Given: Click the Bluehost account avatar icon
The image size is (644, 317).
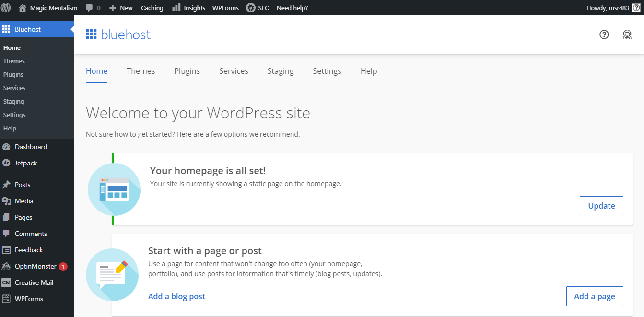Looking at the screenshot, I should (x=627, y=35).
